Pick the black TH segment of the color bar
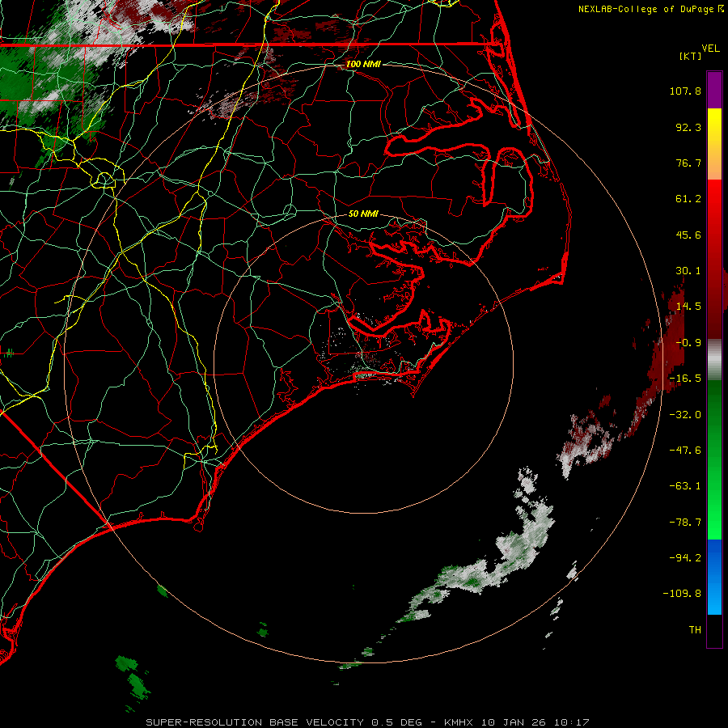The height and width of the screenshot is (728, 728). tap(714, 630)
